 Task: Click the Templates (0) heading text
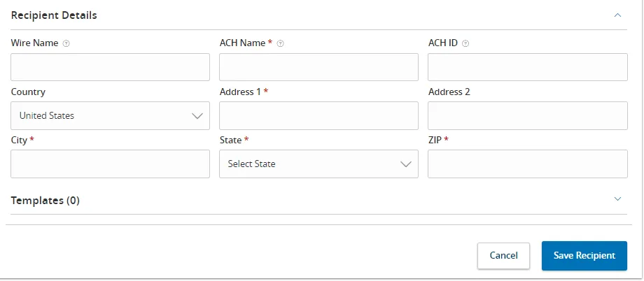tap(45, 201)
